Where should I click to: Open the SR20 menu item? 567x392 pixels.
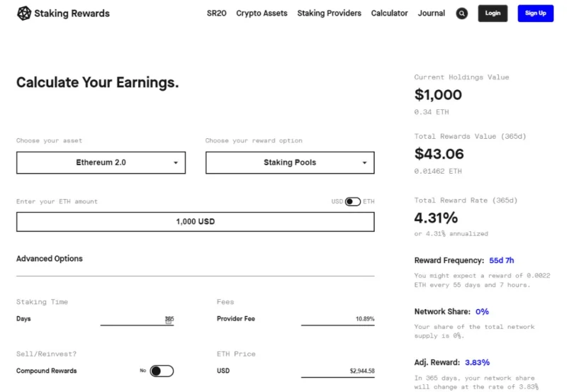(x=217, y=13)
